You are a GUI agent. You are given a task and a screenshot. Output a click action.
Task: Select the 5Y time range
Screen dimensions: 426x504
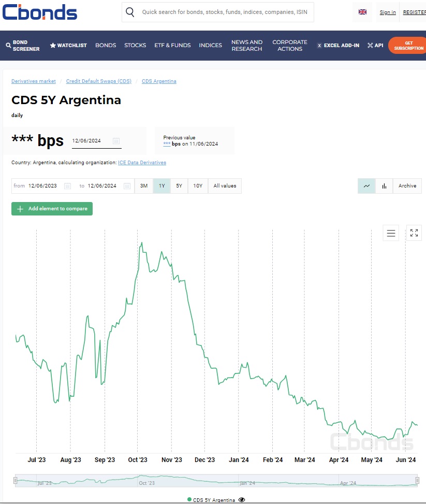point(179,186)
